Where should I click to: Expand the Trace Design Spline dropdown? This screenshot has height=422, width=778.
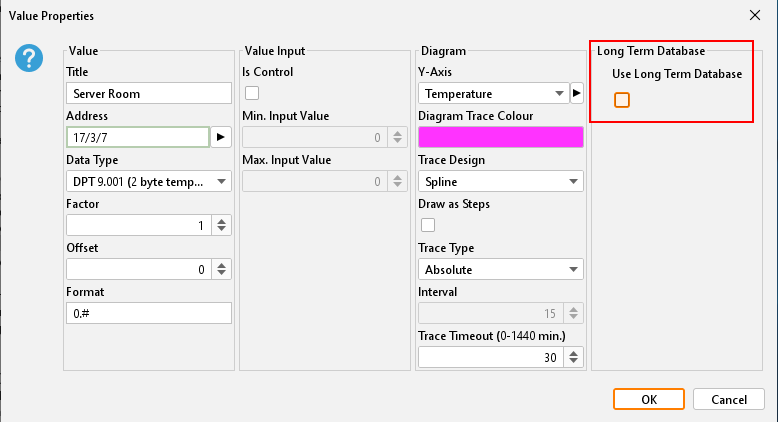[501, 181]
